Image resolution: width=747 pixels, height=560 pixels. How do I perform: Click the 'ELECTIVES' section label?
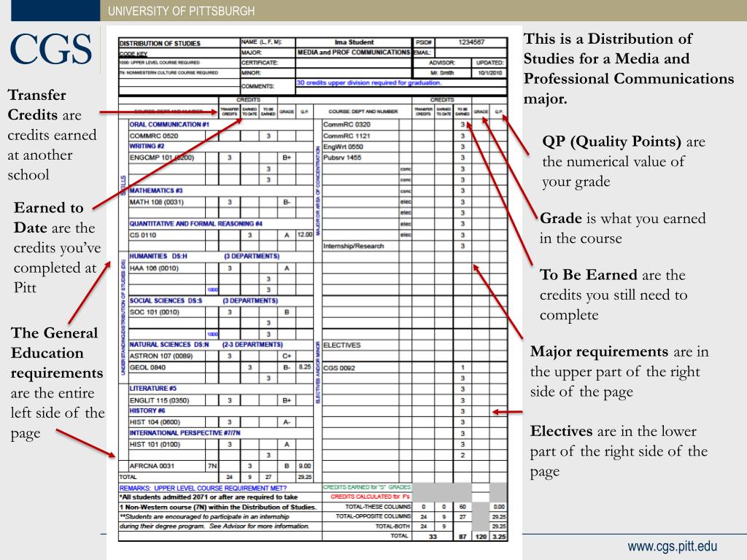click(341, 345)
